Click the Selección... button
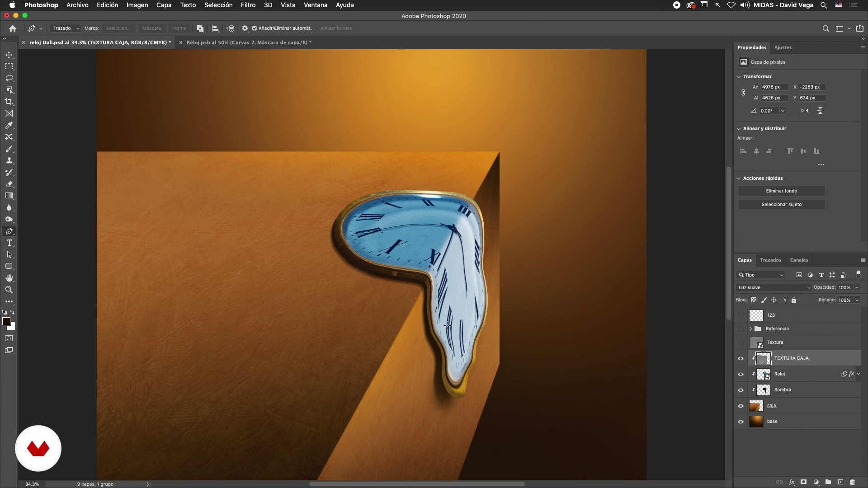This screenshot has height=488, width=868. (x=118, y=28)
